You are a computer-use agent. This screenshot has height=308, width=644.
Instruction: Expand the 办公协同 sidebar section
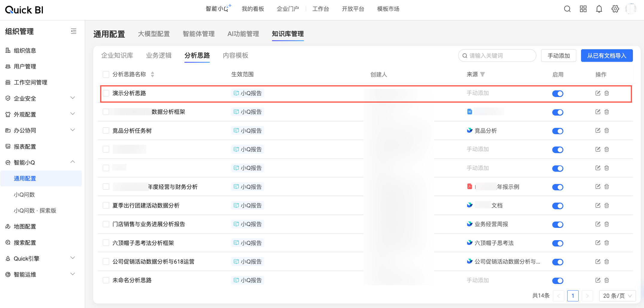pyautogui.click(x=73, y=130)
